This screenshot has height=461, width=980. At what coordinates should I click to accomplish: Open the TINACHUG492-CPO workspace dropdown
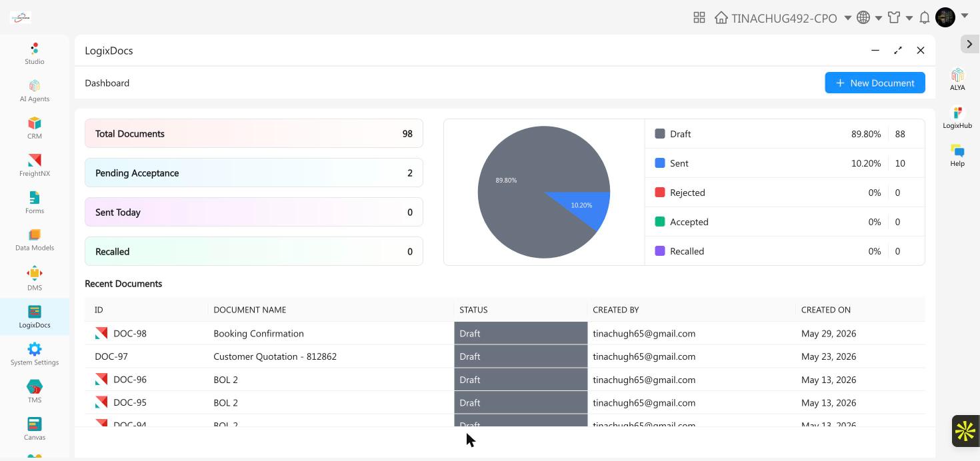pos(848,18)
